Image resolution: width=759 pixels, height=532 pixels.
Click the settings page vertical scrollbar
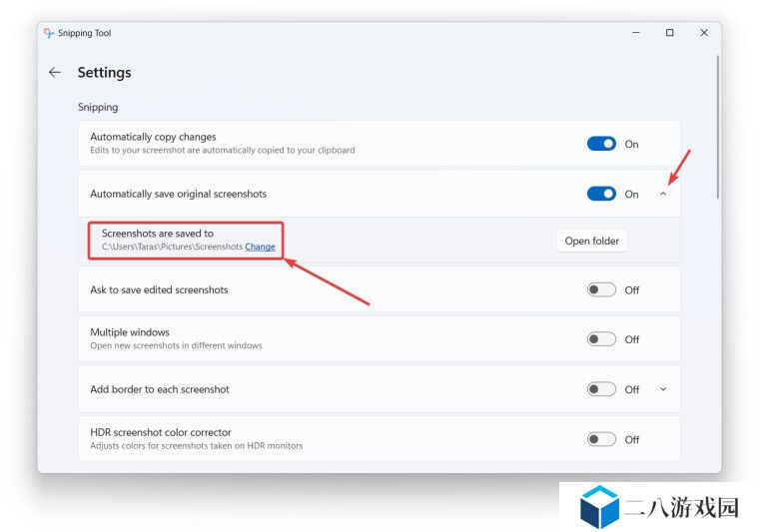point(717,127)
